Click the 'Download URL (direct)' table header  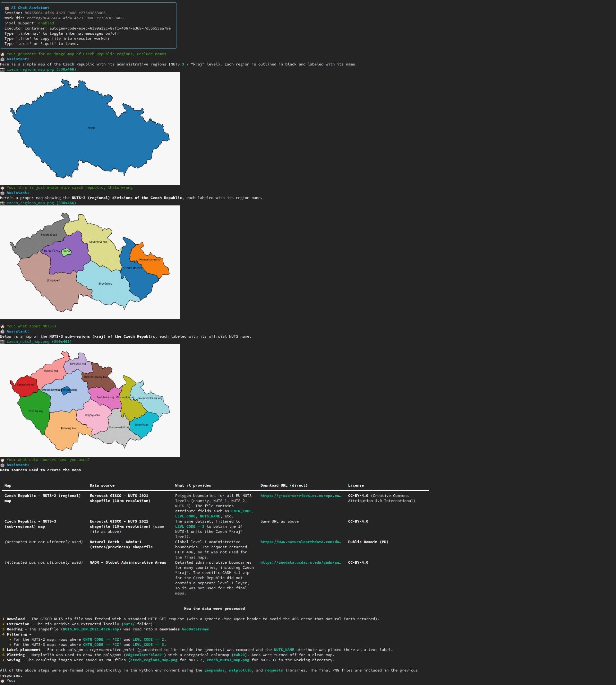coord(284,486)
